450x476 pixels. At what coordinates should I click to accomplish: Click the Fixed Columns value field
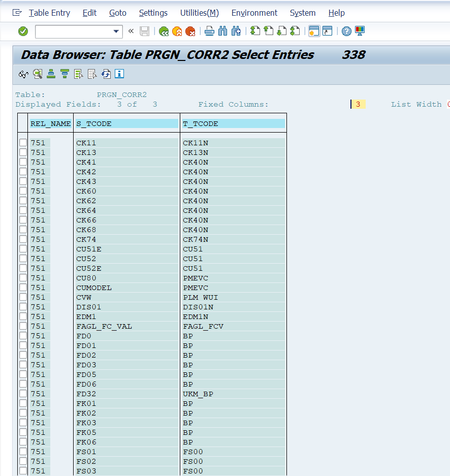358,104
